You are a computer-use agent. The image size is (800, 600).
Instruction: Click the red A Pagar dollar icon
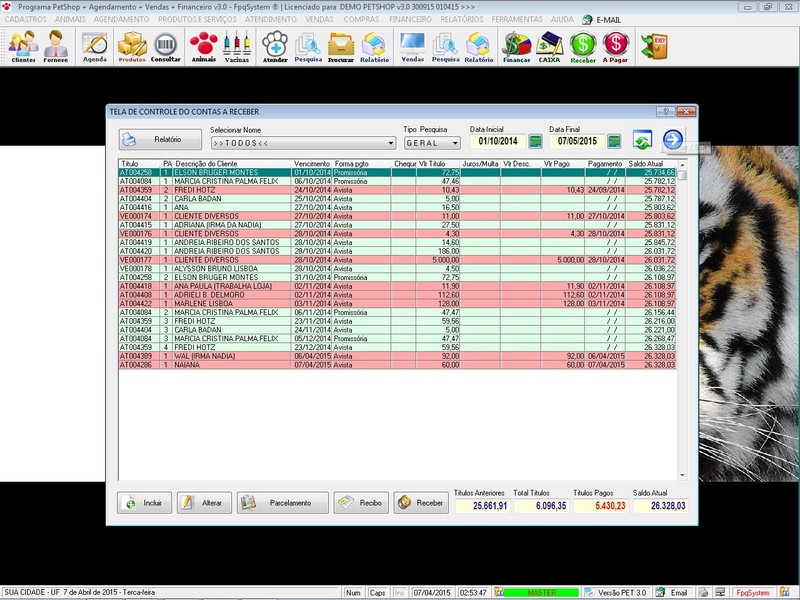pyautogui.click(x=615, y=46)
